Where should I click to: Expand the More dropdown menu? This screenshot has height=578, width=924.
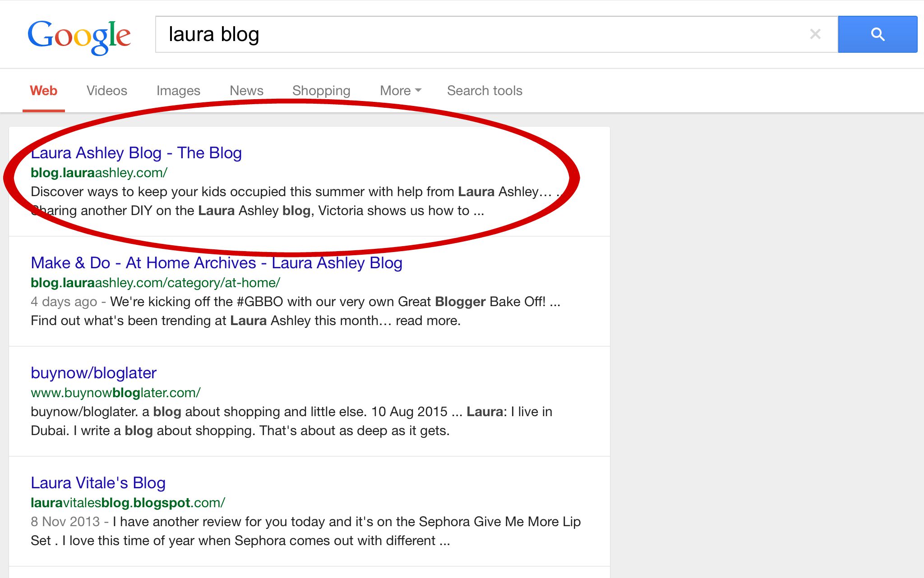pyautogui.click(x=401, y=91)
